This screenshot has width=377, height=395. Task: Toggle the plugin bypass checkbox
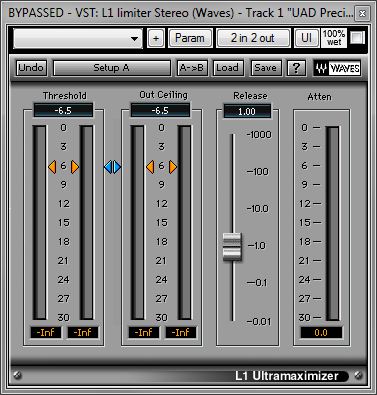coord(357,38)
